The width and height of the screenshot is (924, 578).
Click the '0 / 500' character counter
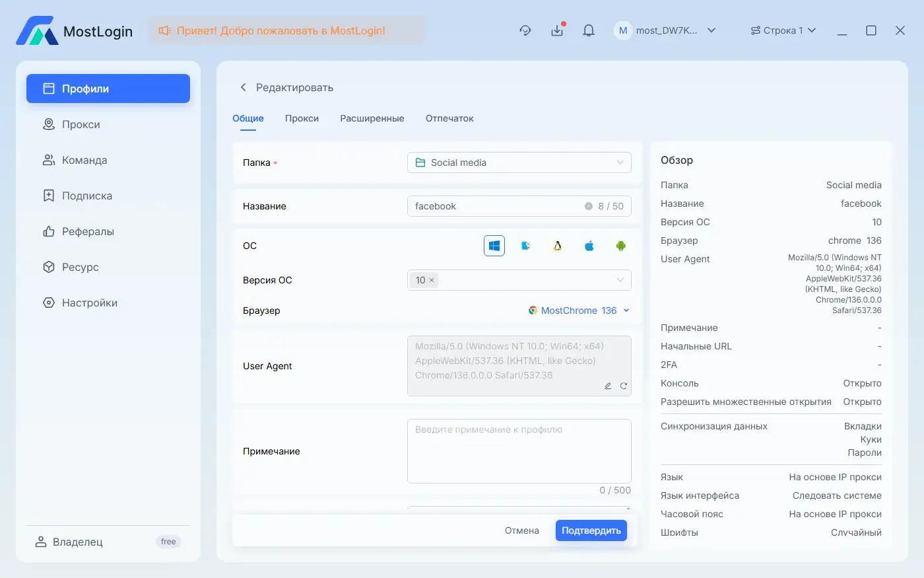(615, 490)
